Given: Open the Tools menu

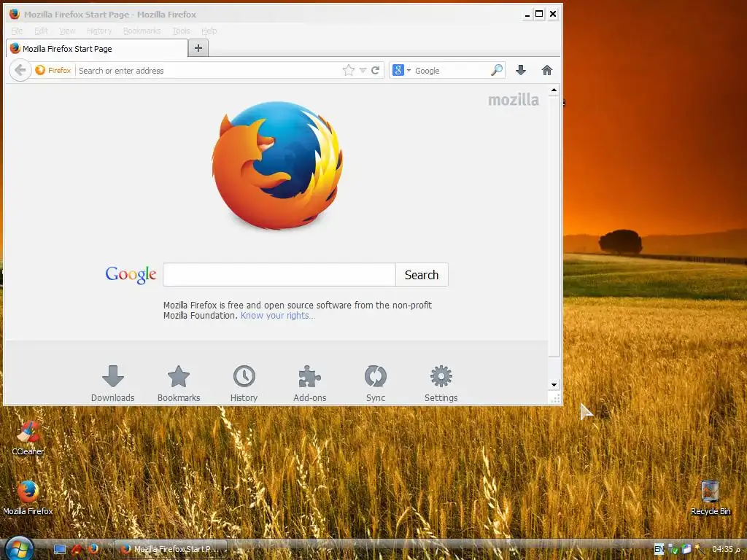Looking at the screenshot, I should [x=181, y=31].
